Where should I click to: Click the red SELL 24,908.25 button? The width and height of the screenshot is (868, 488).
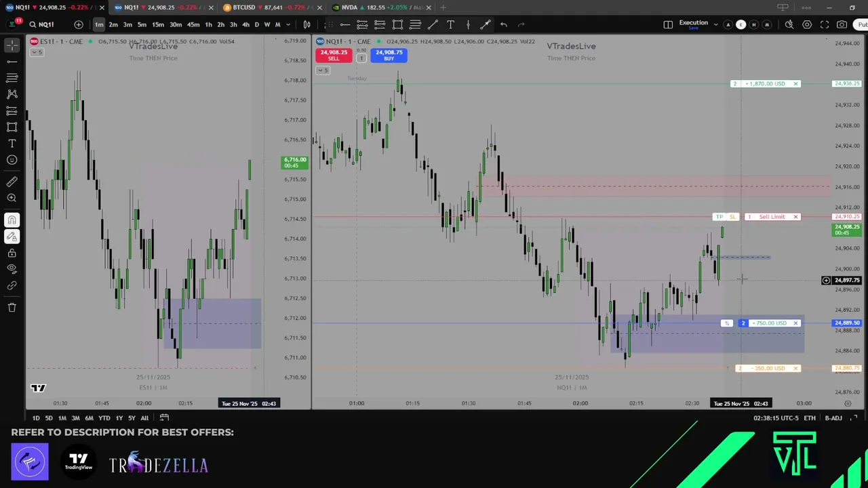tap(334, 55)
